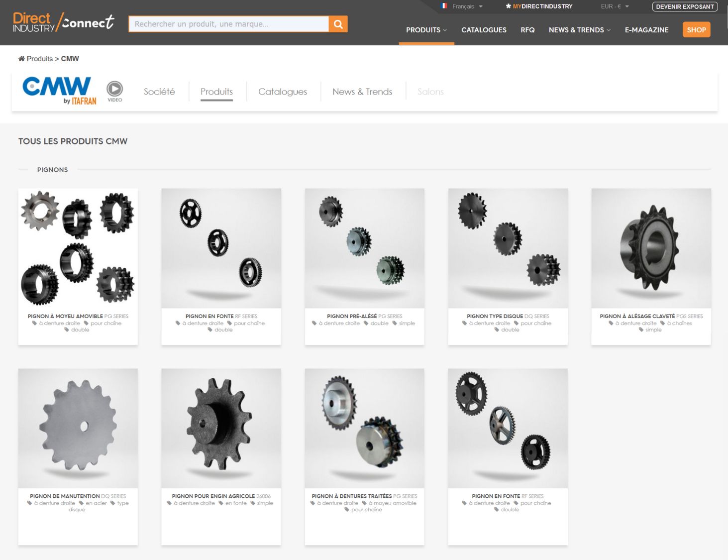Click the orange search magnifier button
728x560 pixels.
coord(338,24)
